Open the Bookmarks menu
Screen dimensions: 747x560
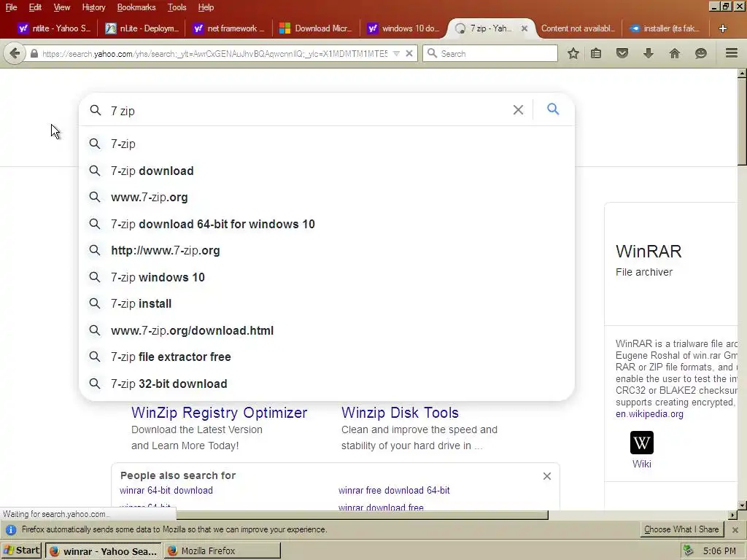coord(136,7)
